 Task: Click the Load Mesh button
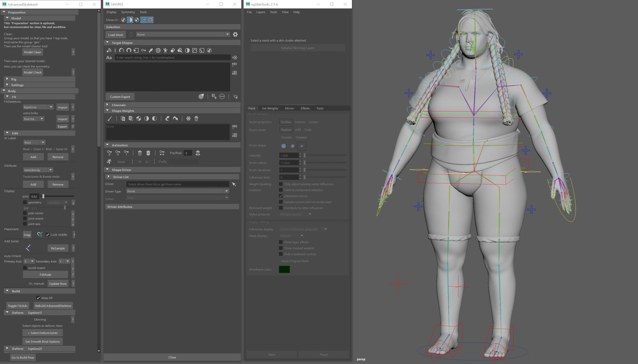115,35
